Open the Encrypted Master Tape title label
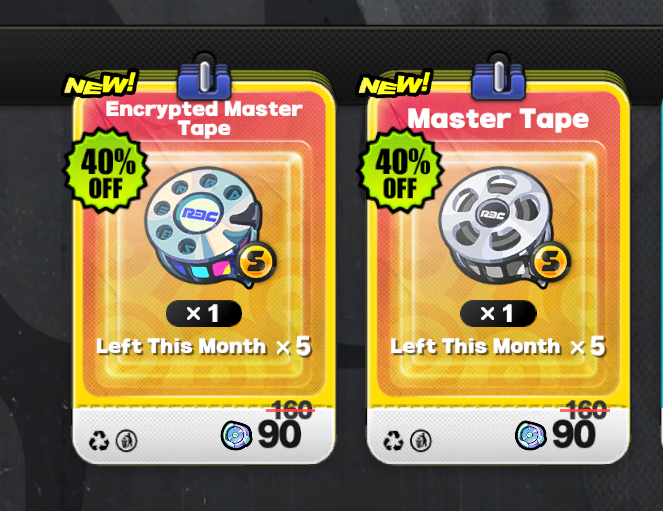The image size is (663, 511). click(204, 118)
